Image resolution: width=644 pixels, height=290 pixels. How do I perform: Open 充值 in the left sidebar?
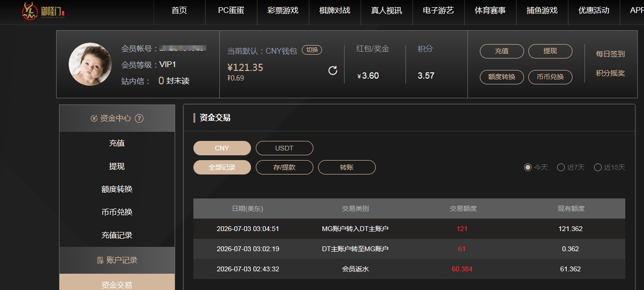tap(117, 143)
